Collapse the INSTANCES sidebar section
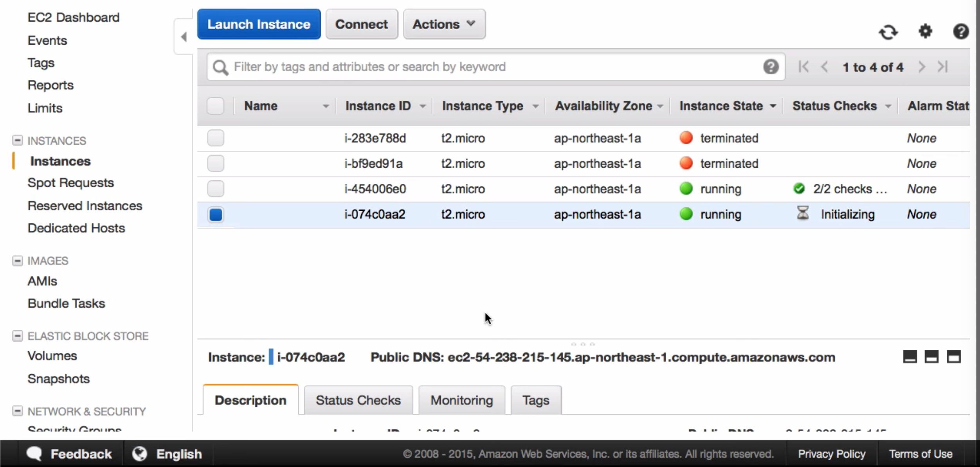Image resolution: width=980 pixels, height=467 pixels. (17, 140)
